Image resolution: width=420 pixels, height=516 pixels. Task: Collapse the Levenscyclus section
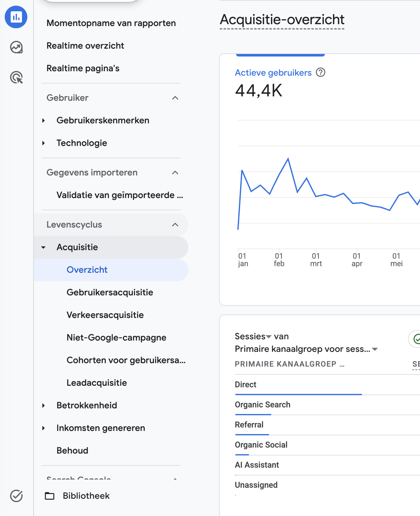click(175, 225)
